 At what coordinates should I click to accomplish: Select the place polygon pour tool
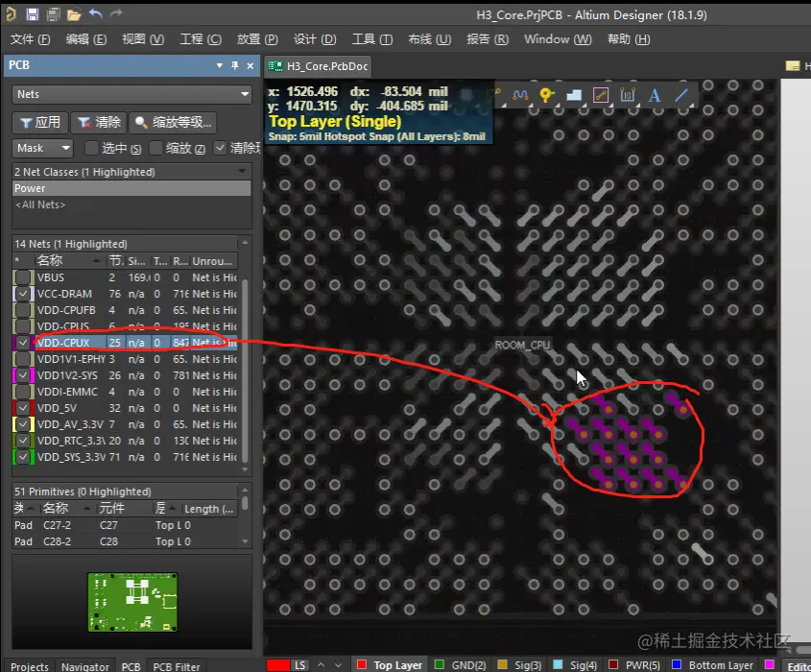574,95
